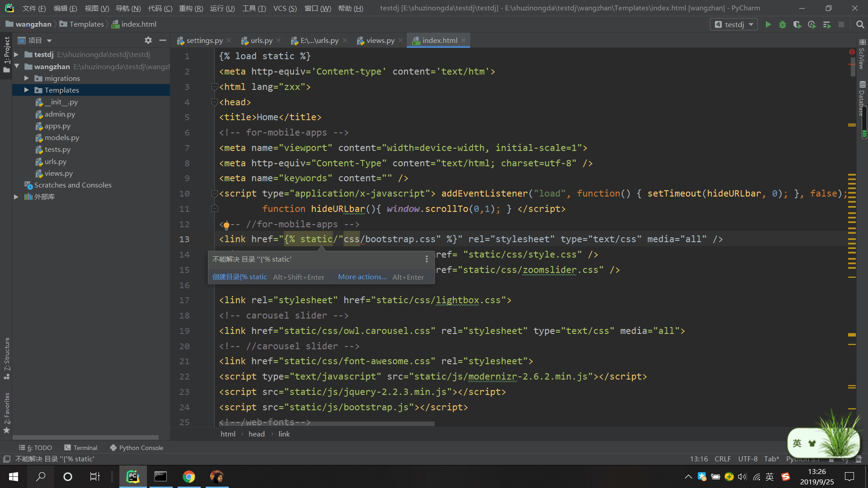Open Search Everywhere magnifier icon
868x488 pixels.
pos(860,24)
